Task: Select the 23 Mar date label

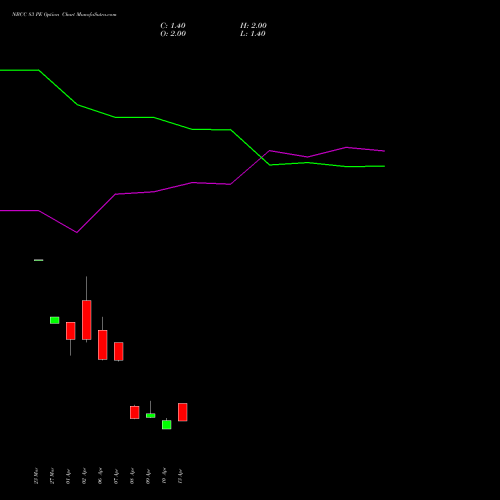Action: tap(36, 476)
